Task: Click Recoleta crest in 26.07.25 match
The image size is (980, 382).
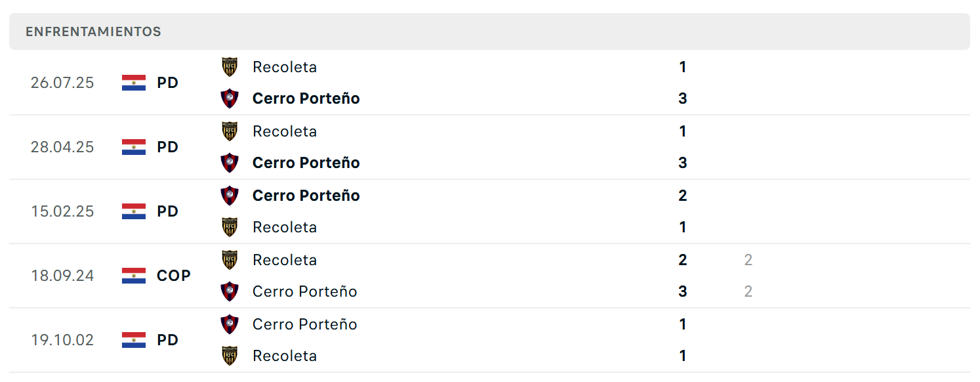Action: pos(230,67)
